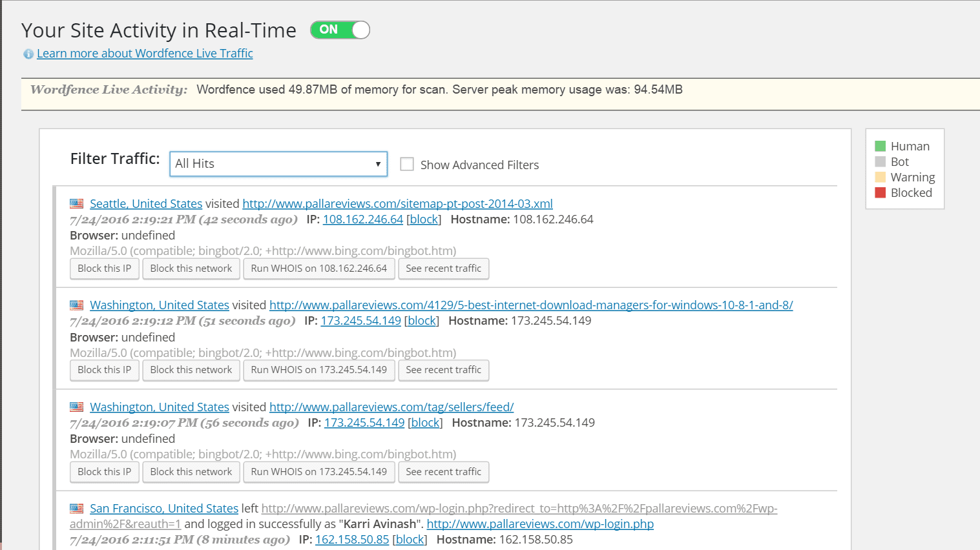Block this network in sellers/feed entry

(x=191, y=472)
